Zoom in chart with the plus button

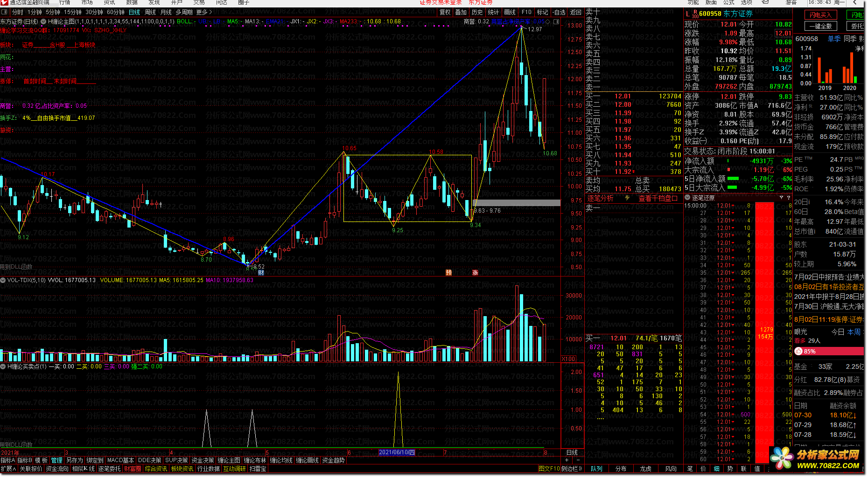(x=567, y=460)
